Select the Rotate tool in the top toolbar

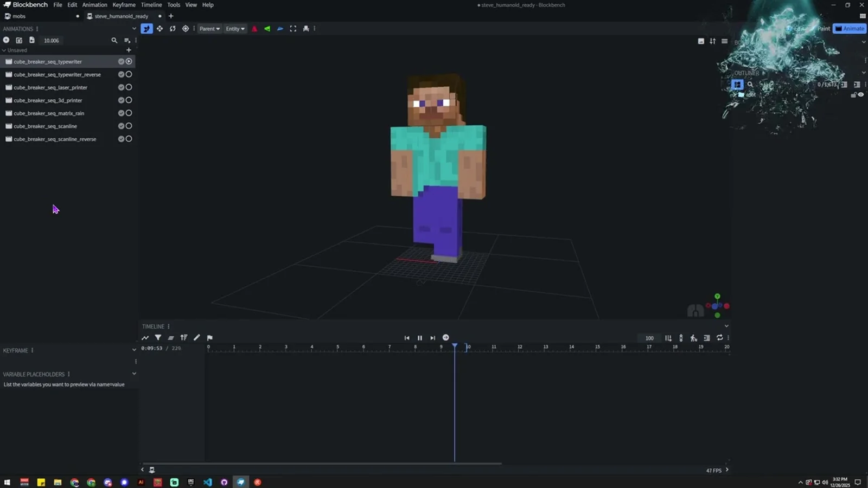173,29
